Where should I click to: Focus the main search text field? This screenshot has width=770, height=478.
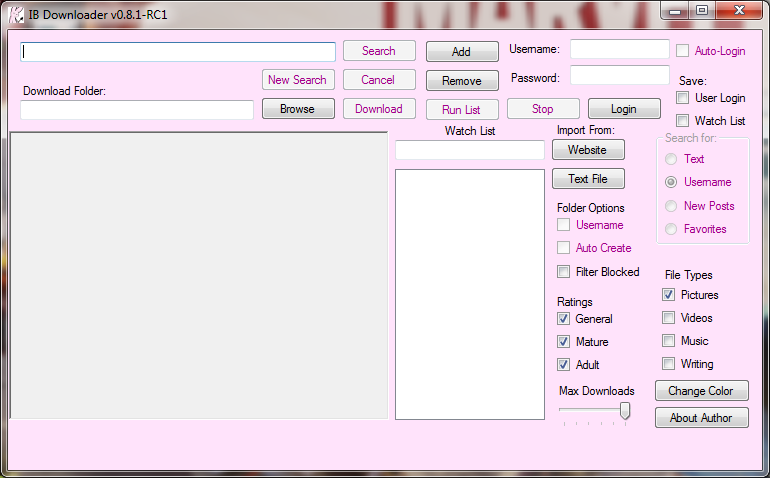pyautogui.click(x=178, y=52)
